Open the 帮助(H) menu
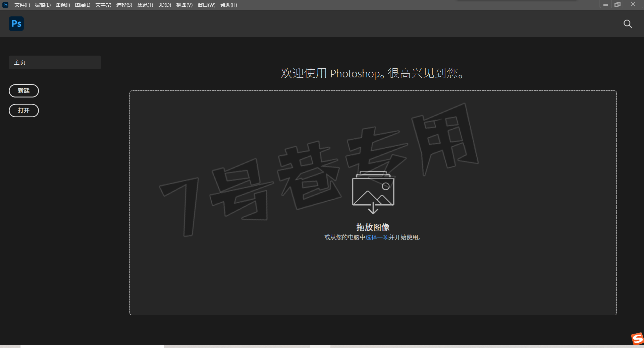Image resolution: width=644 pixels, height=348 pixels. click(x=228, y=5)
